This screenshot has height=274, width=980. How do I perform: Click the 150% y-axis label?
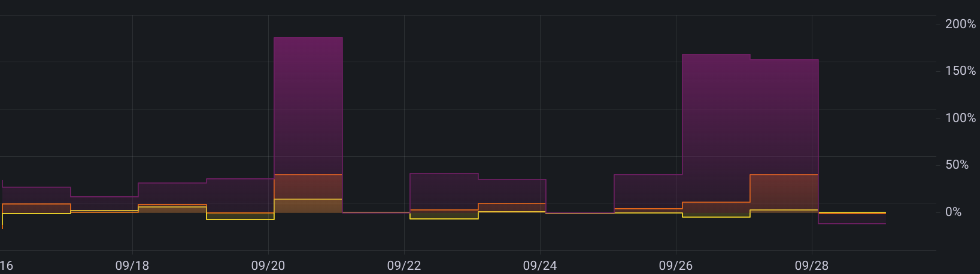[960, 71]
